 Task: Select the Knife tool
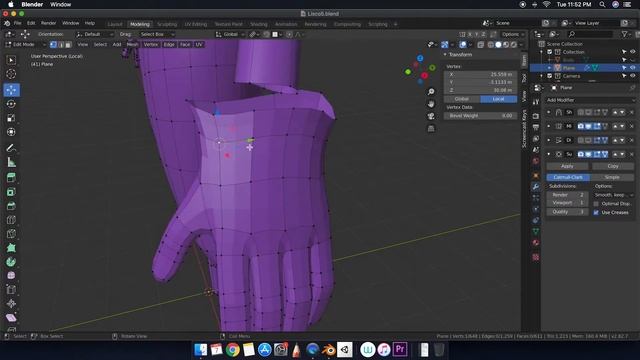(x=11, y=234)
